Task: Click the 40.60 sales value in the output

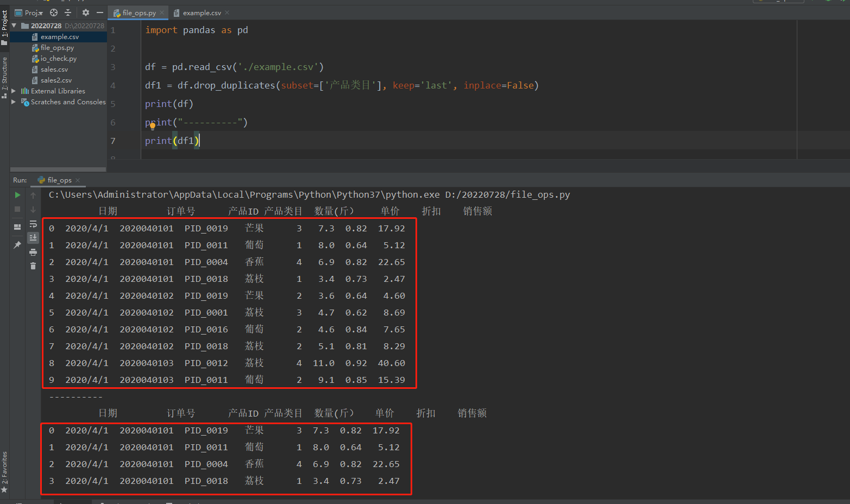Action: [392, 363]
